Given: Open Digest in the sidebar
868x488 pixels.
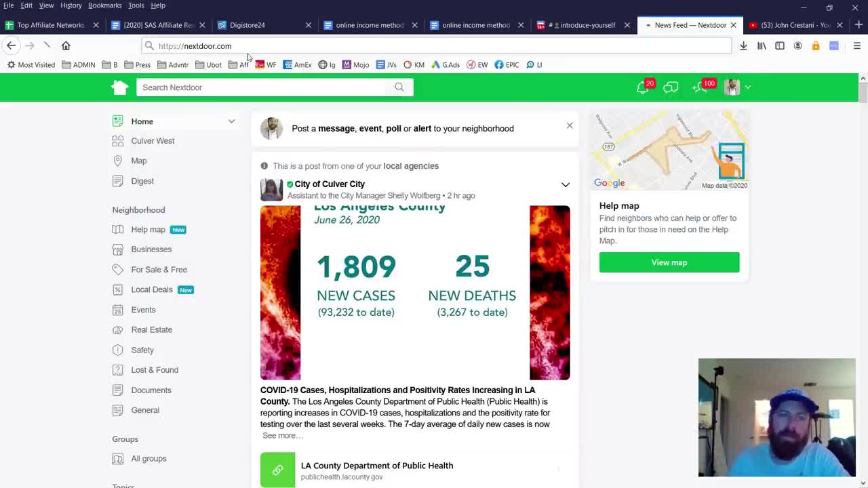Looking at the screenshot, I should point(142,181).
